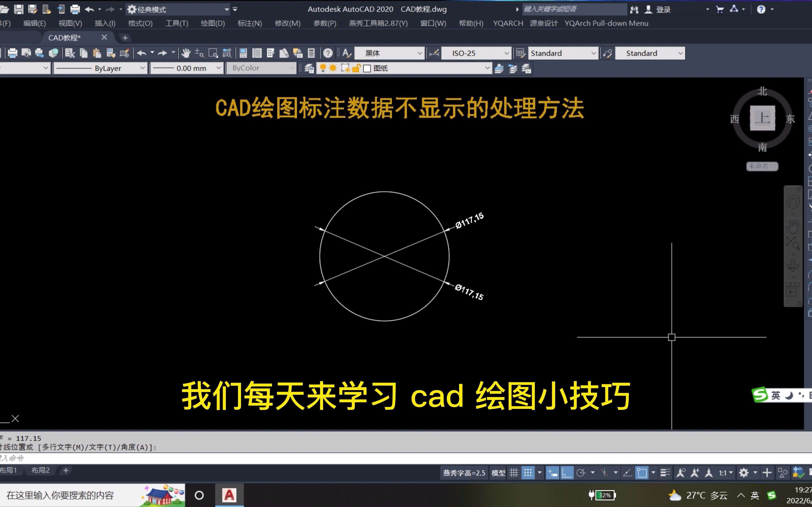
Task: Click 布局2 tab at bottom
Action: tap(40, 470)
